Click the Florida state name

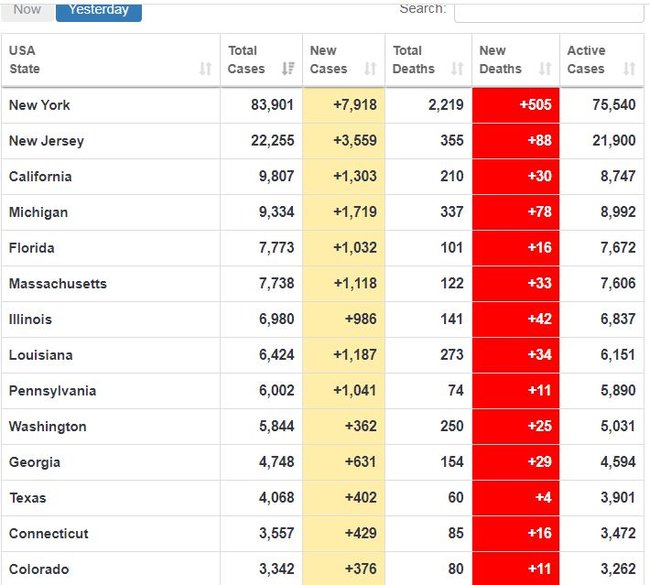31,248
